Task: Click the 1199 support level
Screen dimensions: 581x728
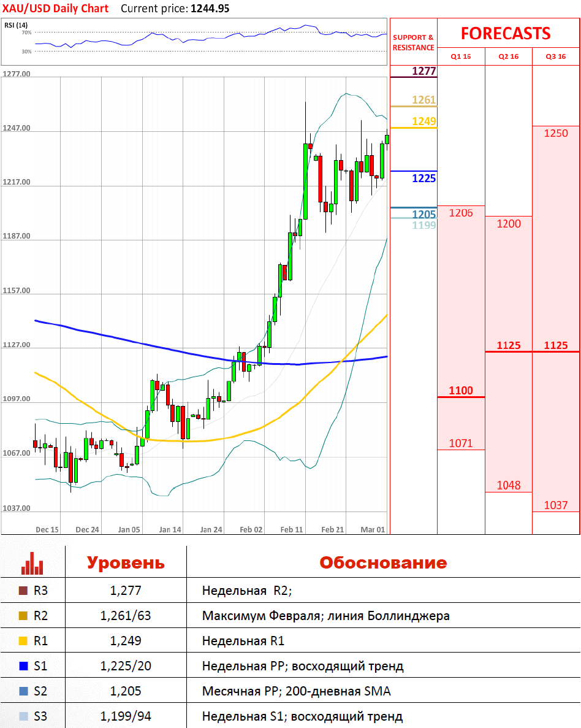Action: (423, 225)
